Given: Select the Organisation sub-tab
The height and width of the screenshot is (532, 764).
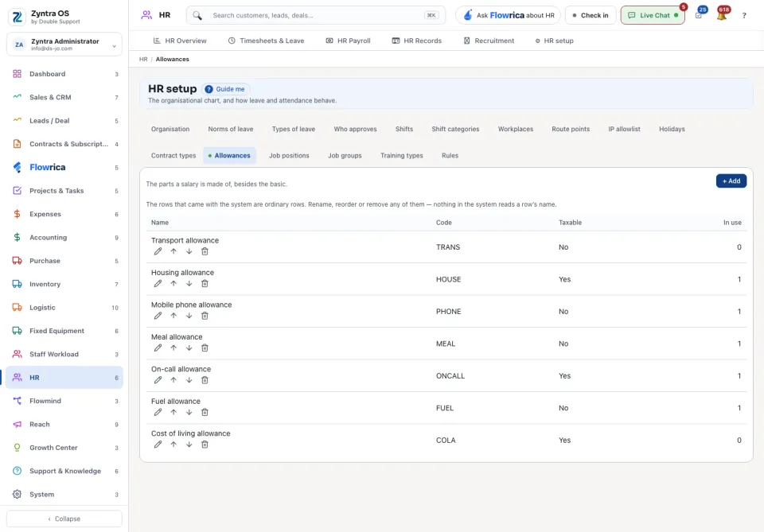Looking at the screenshot, I should tap(170, 129).
